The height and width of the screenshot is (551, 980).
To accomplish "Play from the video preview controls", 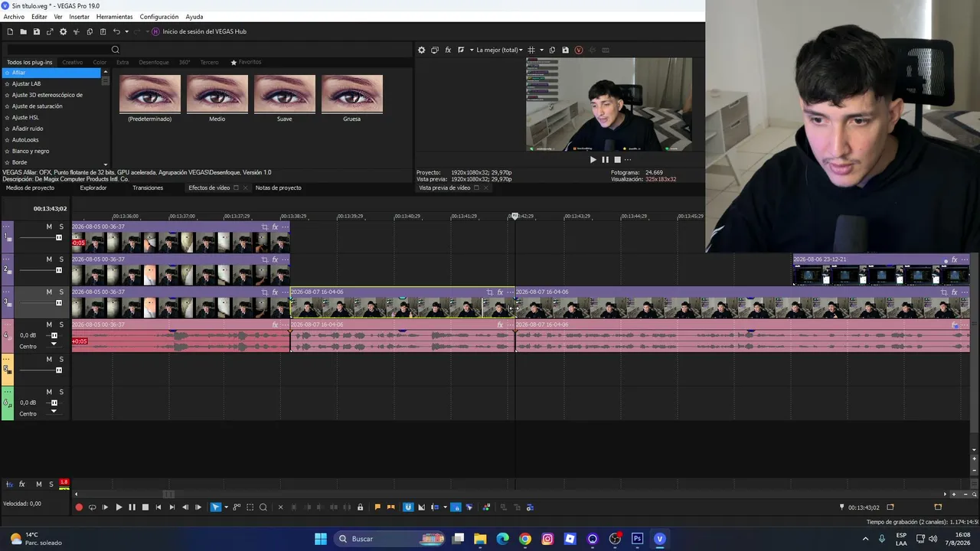I will tap(593, 160).
